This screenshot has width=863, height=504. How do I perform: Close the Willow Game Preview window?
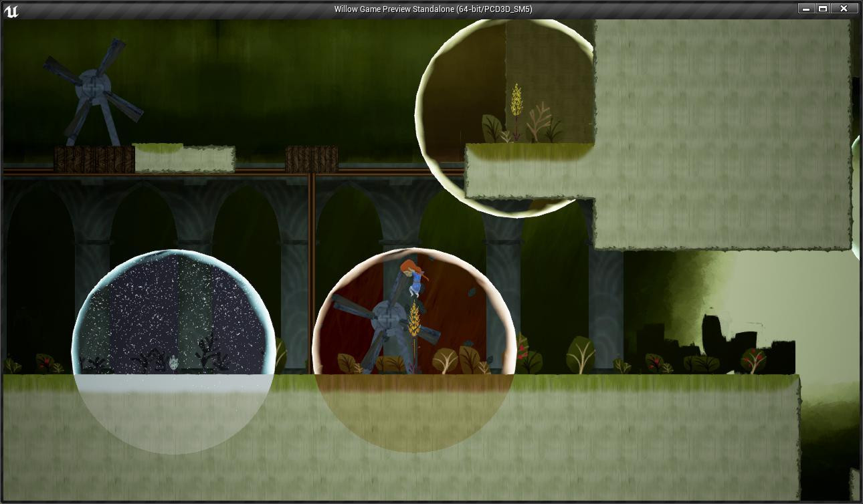pos(844,9)
